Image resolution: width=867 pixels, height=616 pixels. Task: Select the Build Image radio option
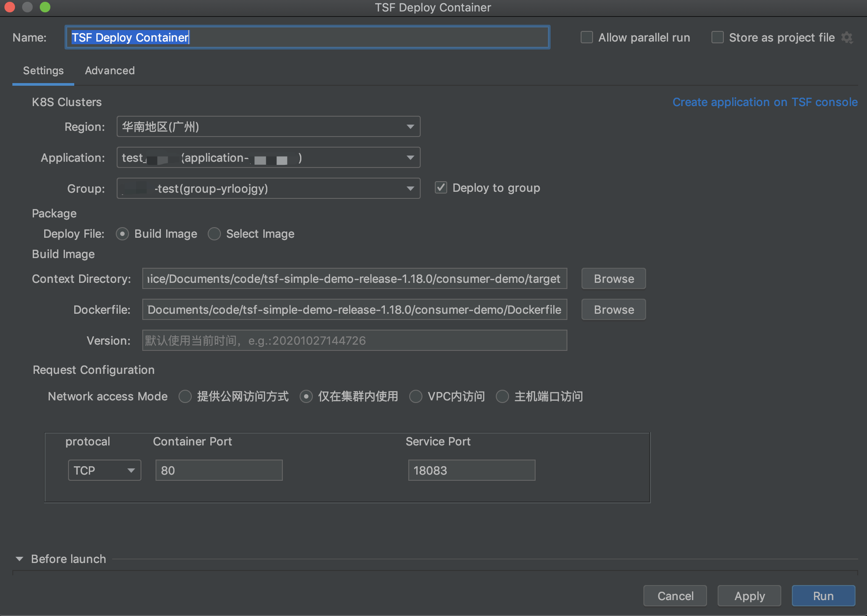[x=122, y=234]
